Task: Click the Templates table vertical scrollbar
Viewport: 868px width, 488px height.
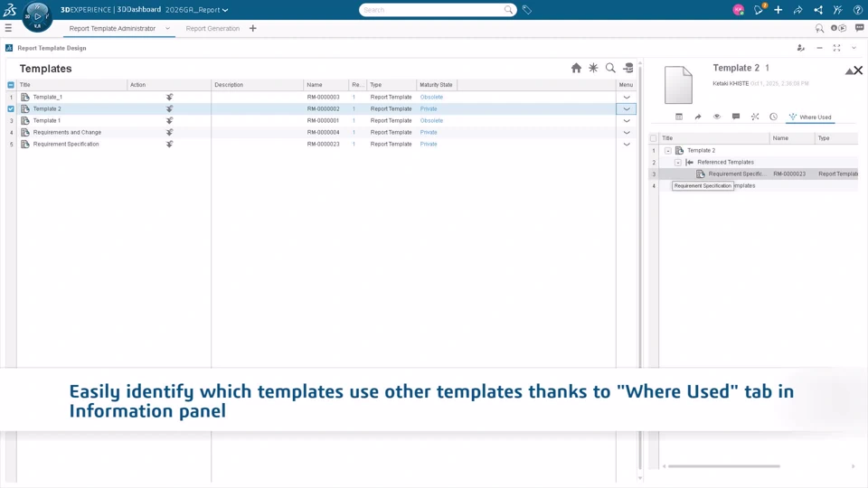Action: (x=640, y=268)
